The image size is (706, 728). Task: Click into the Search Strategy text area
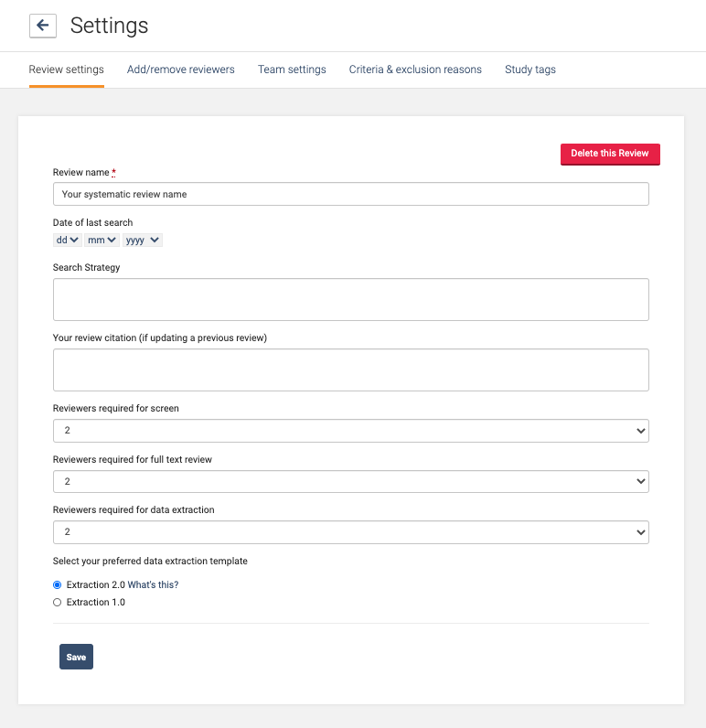351,299
